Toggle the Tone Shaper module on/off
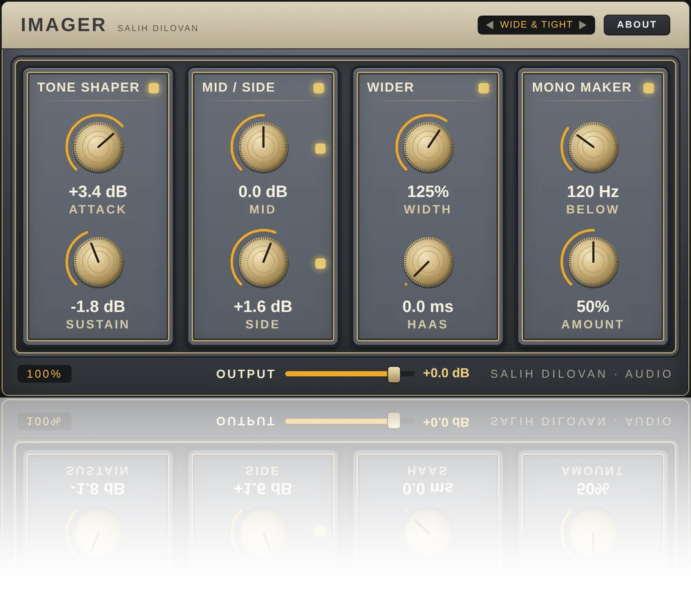Screen dimensions: 691x616 (154, 88)
